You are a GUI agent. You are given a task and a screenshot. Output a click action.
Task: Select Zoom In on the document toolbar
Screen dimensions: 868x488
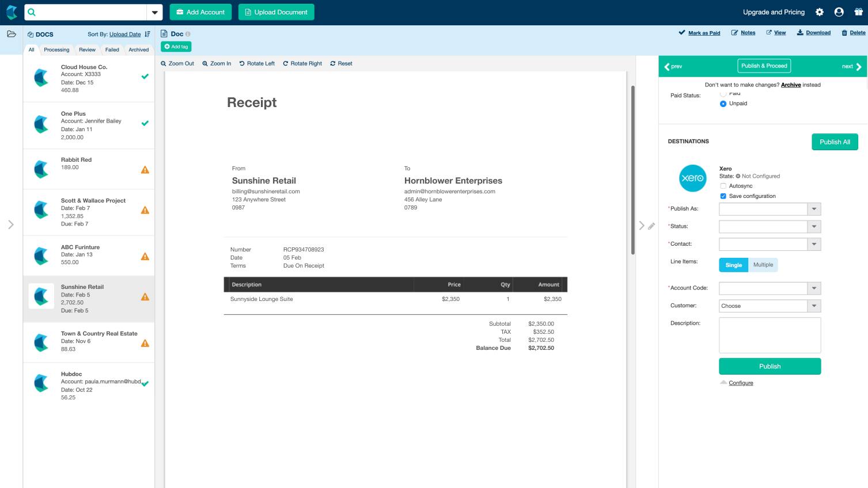(217, 63)
